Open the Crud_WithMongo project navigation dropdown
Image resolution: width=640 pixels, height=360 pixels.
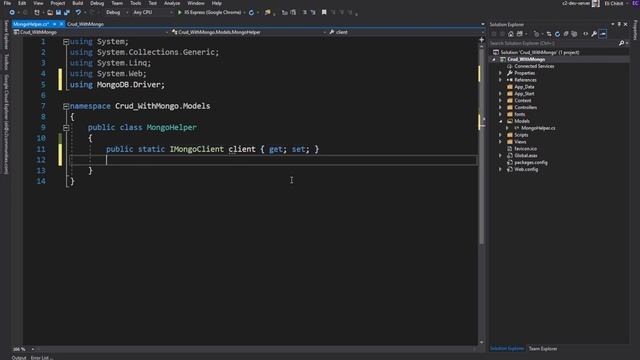(91, 32)
